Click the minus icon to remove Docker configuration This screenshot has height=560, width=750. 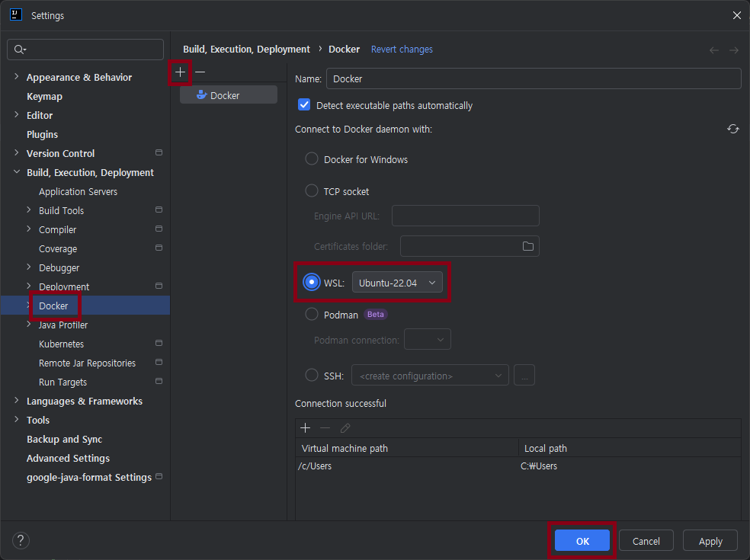click(x=200, y=72)
